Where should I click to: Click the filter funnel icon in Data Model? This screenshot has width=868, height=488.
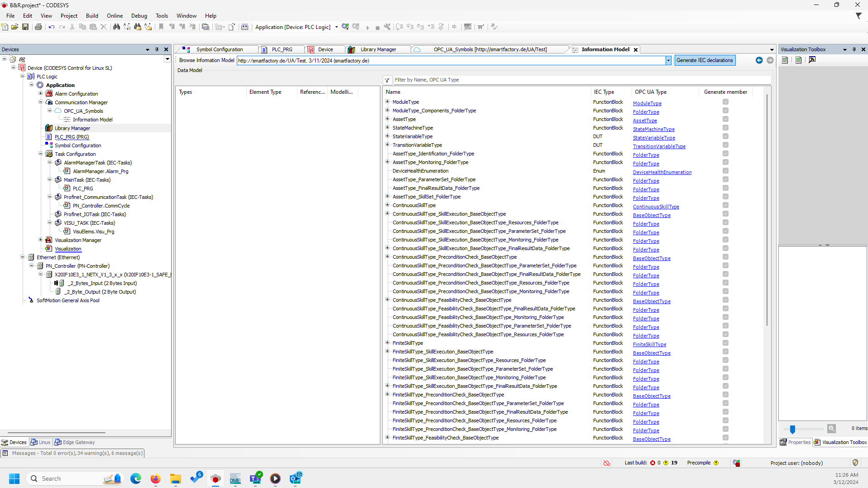[x=387, y=80]
